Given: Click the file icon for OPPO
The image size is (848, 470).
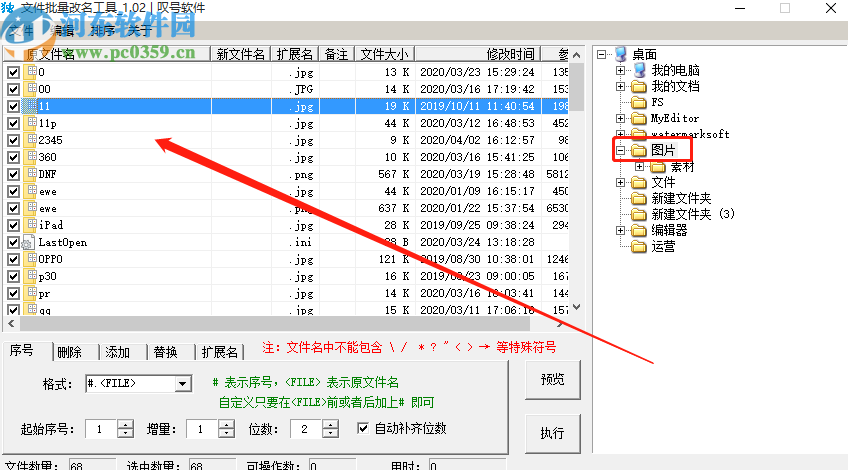Looking at the screenshot, I should (31, 259).
